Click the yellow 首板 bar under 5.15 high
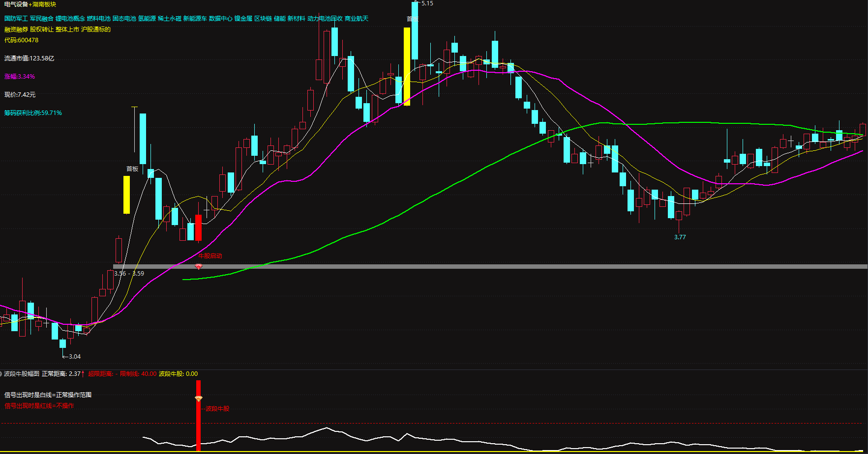The width and height of the screenshot is (868, 454). (407, 66)
